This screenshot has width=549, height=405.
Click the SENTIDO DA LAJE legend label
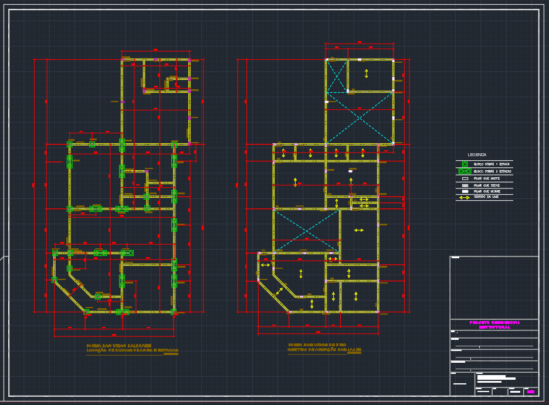(x=486, y=197)
